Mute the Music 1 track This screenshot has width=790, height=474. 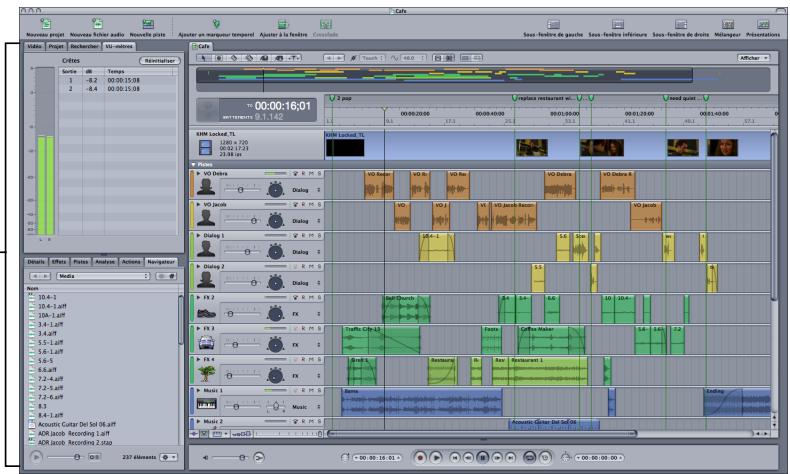[x=311, y=390]
